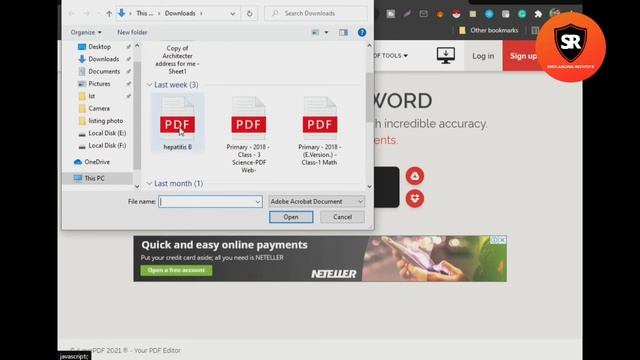Click the forward navigation arrow

(87, 13)
